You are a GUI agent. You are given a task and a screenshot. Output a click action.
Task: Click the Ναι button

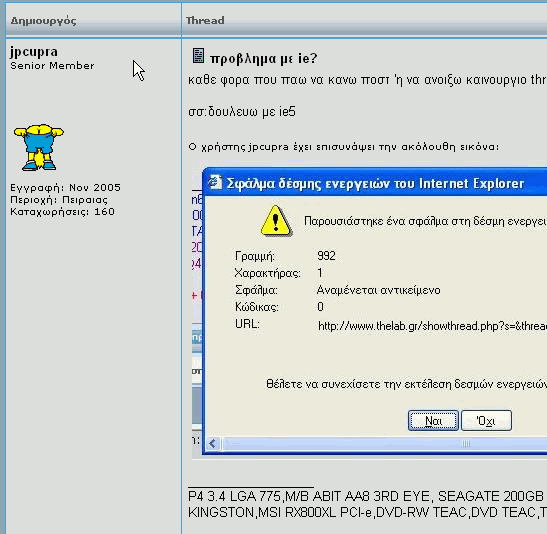point(433,421)
